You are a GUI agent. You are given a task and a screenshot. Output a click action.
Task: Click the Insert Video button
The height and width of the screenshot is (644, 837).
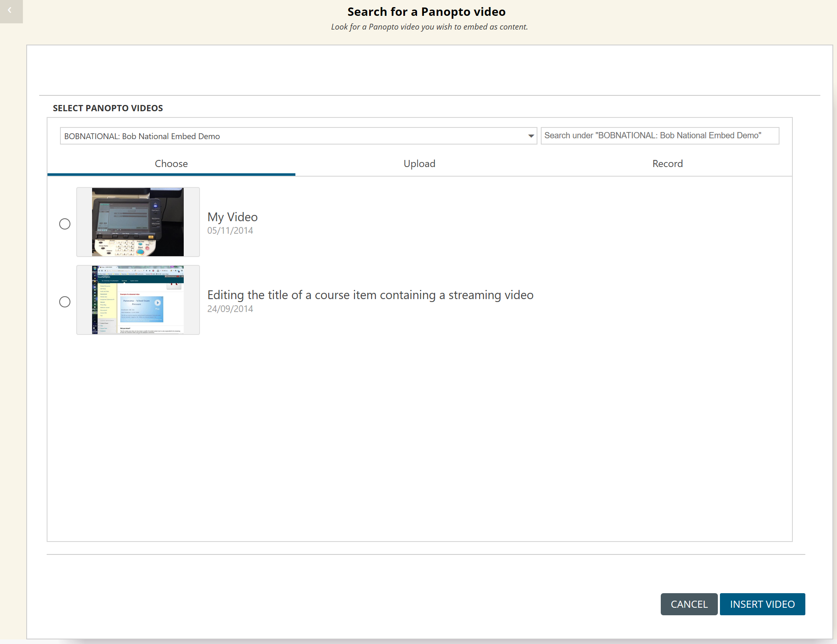tap(762, 604)
